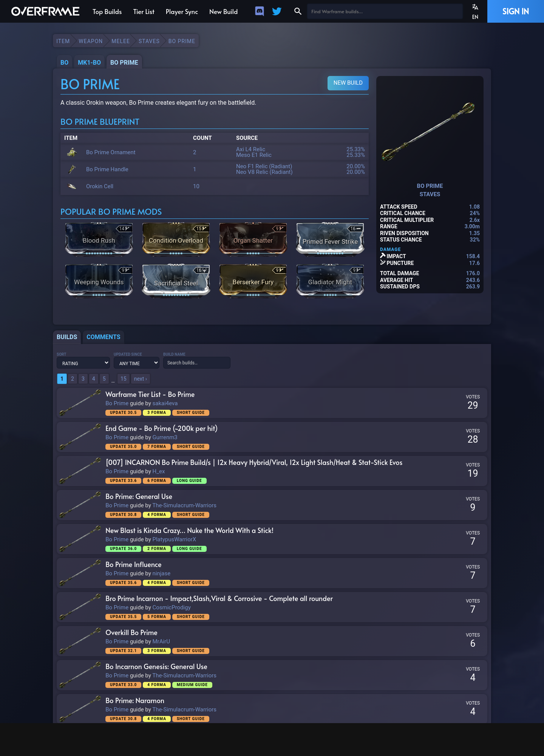Open Tier List in the navigation

144,12
